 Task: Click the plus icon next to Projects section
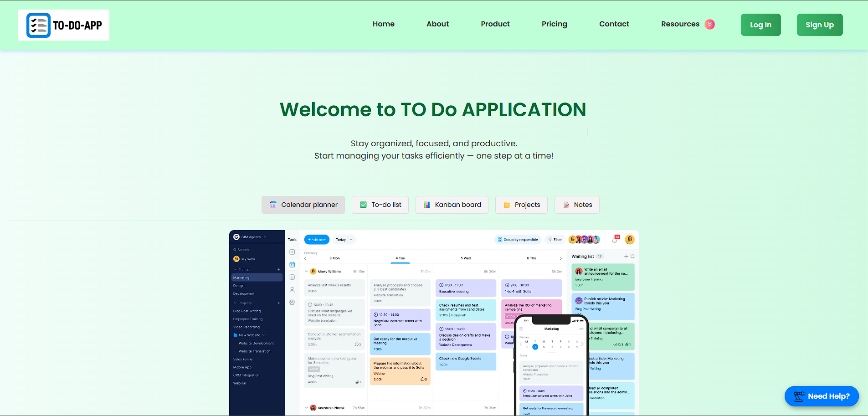coord(278,303)
